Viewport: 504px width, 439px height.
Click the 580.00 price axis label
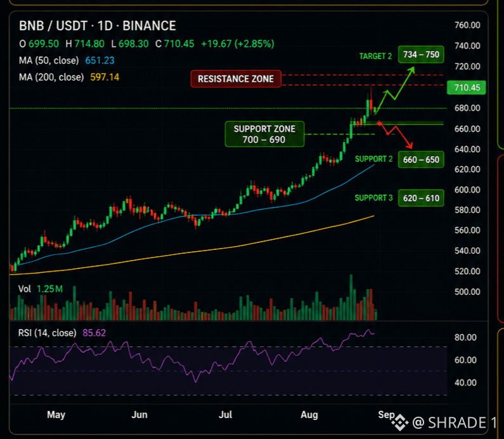(467, 210)
